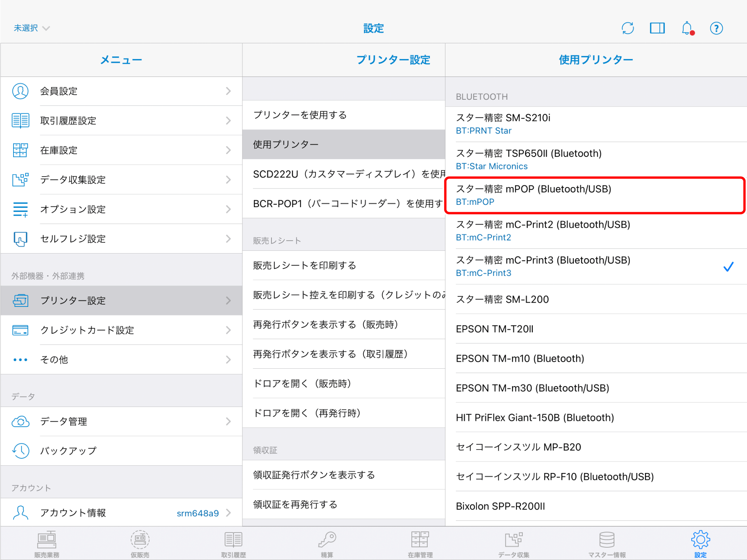The height and width of the screenshot is (560, 747).
Task: Expand クレジットカード設定 row chevron
Action: tap(229, 330)
